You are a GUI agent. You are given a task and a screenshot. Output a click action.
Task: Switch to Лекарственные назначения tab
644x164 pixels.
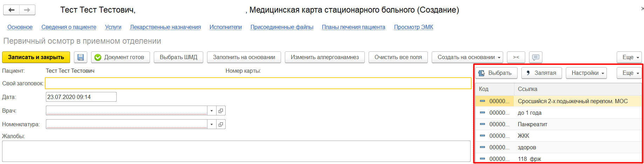pos(165,27)
